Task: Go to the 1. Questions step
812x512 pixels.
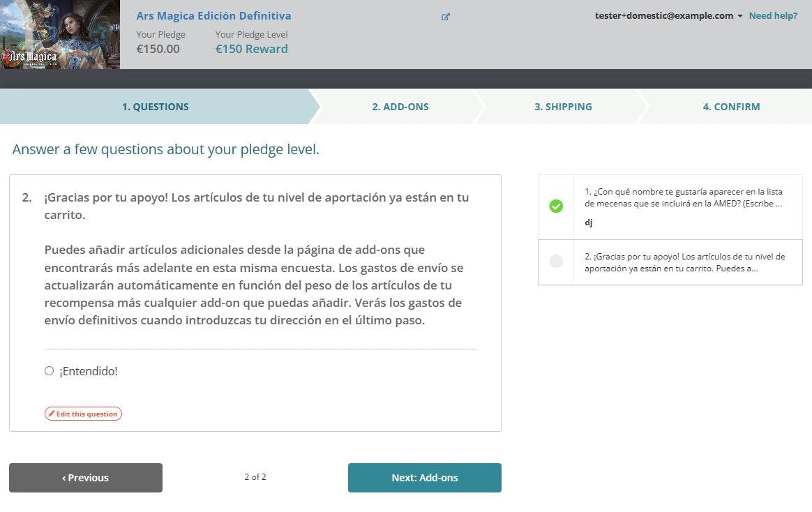Action: coord(155,107)
